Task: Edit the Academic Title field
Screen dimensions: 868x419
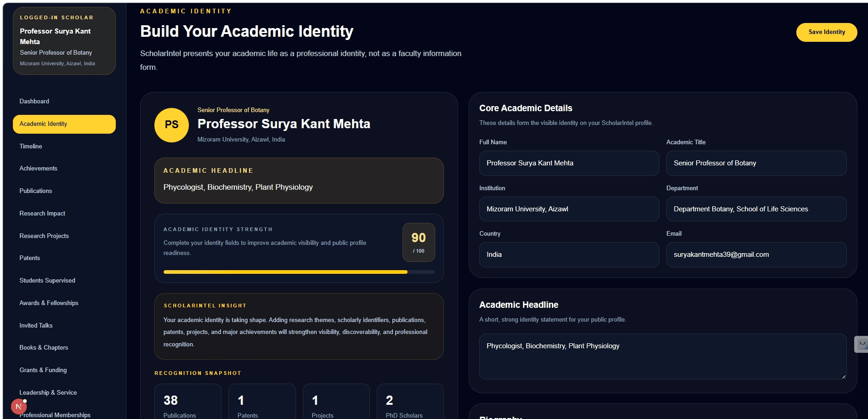Action: (756, 163)
